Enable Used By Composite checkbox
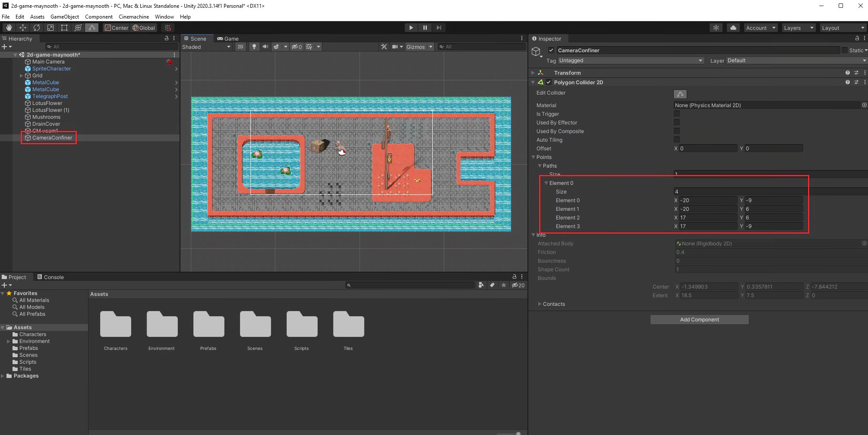 tap(677, 131)
